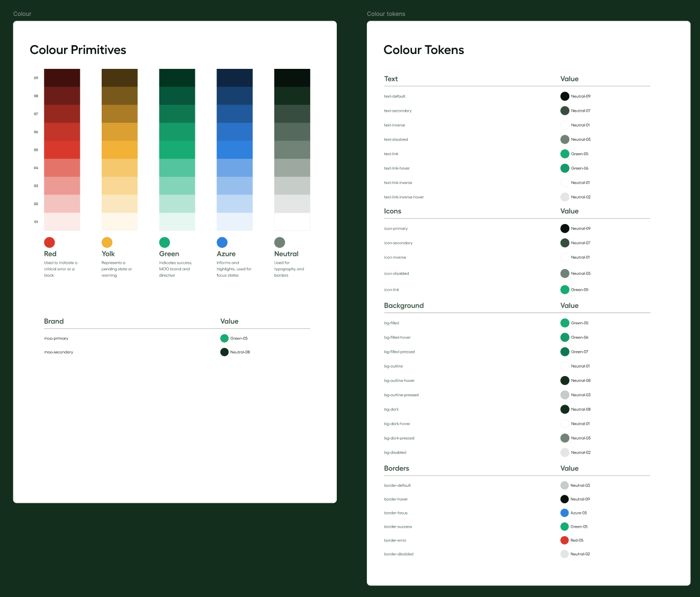
Task: Select the 03 shade in the Neutral column
Action: (x=292, y=186)
